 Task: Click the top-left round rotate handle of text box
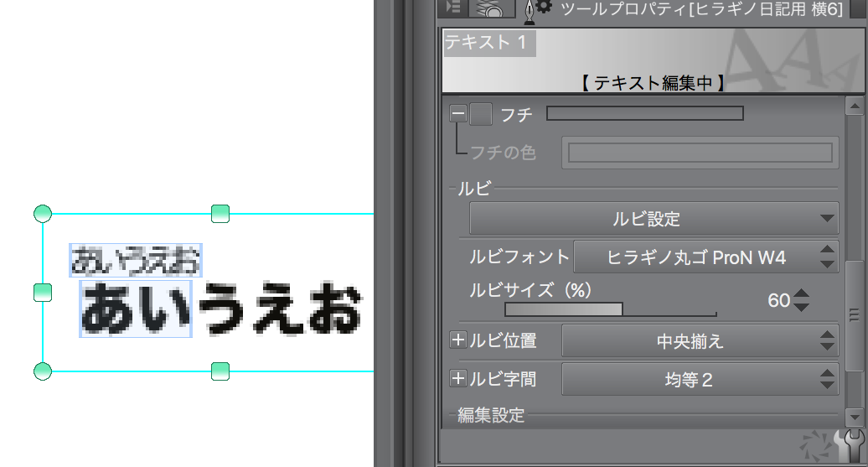(43, 213)
